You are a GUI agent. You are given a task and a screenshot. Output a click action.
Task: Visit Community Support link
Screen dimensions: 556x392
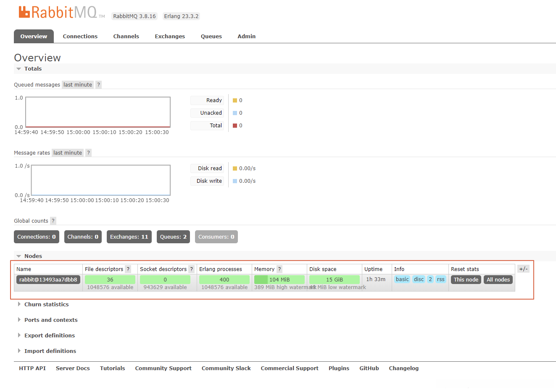tap(163, 368)
